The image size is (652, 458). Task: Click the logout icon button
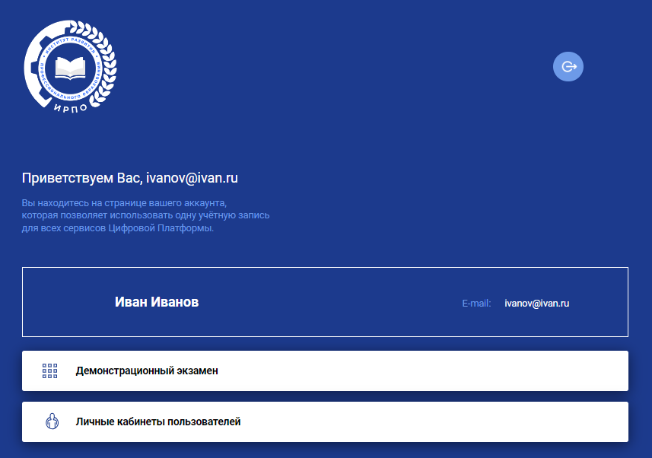click(x=568, y=67)
